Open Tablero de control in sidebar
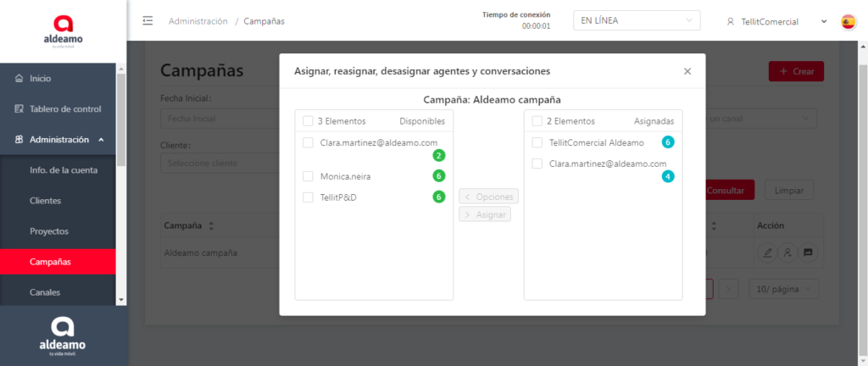The image size is (868, 366). coord(64,109)
